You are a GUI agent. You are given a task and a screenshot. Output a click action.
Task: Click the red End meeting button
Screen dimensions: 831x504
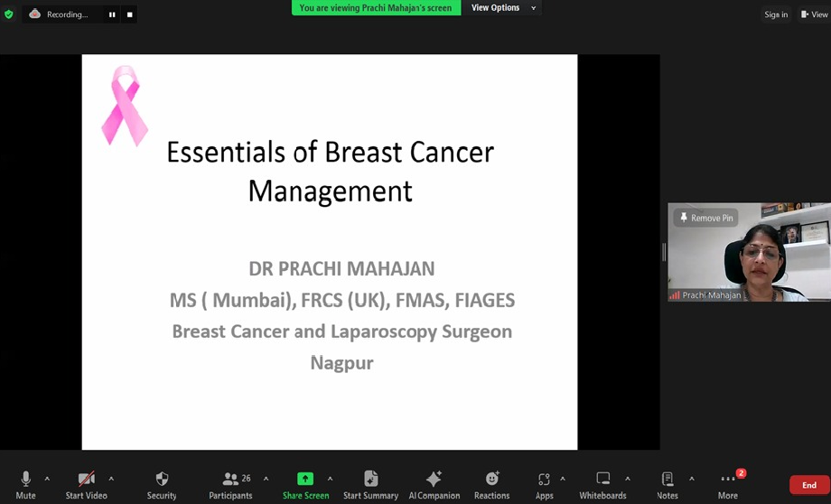[808, 485]
